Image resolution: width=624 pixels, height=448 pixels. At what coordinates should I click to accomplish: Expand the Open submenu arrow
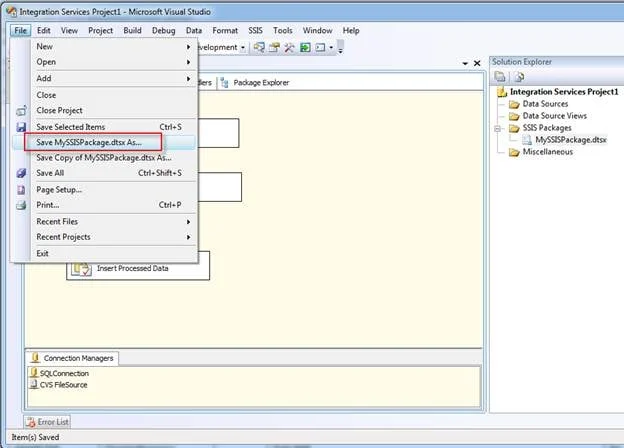pyautogui.click(x=188, y=62)
